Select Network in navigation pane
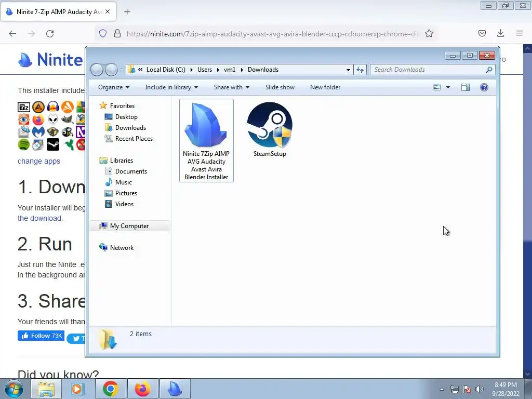This screenshot has width=532, height=399. [122, 248]
